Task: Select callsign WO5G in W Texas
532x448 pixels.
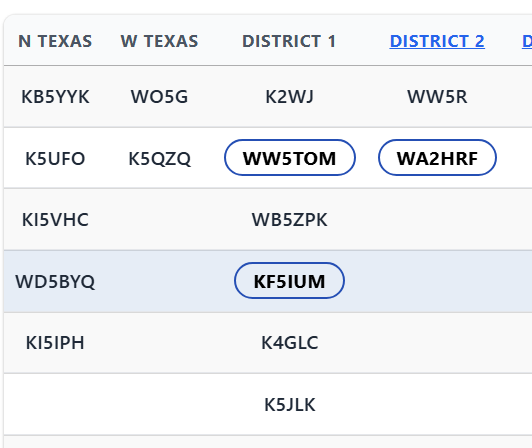Action: pyautogui.click(x=159, y=97)
